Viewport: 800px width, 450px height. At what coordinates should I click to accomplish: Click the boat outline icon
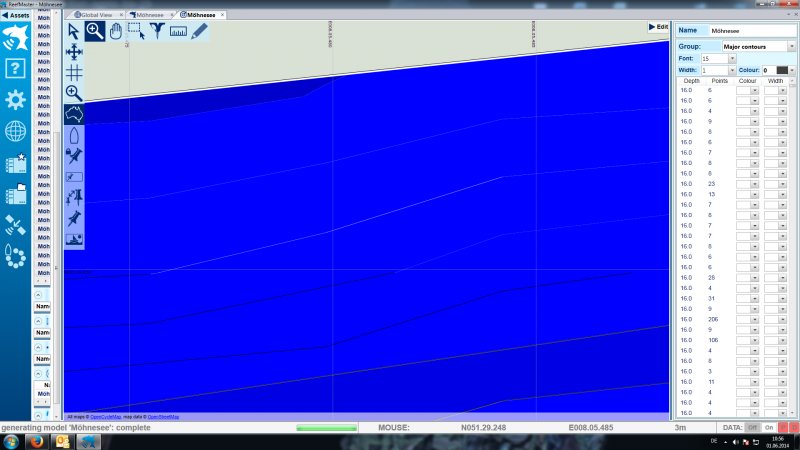tap(74, 135)
